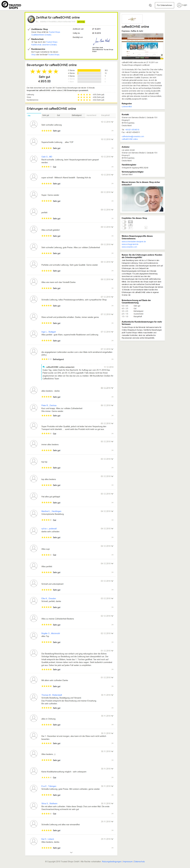The height and width of the screenshot is (868, 190).
Task: Expand Thomas M., Weiterstadt review details
Action: click(x=112, y=695)
